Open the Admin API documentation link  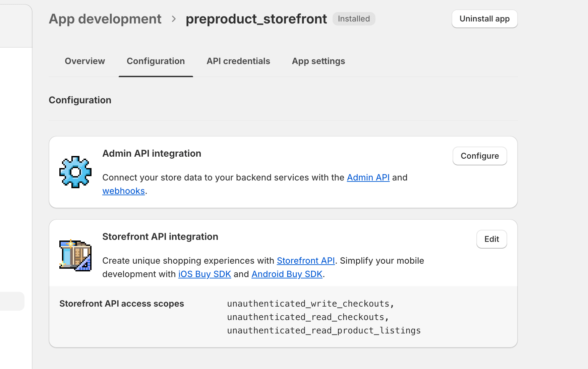click(x=368, y=177)
